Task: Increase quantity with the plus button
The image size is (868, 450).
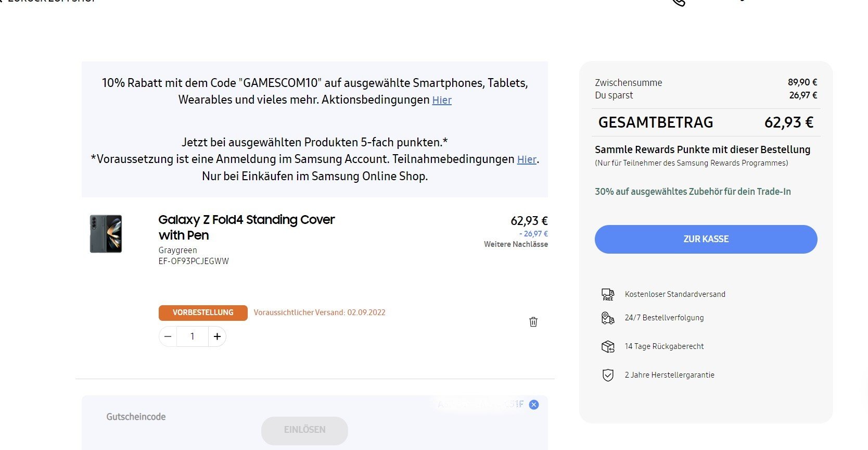Action: coord(217,336)
